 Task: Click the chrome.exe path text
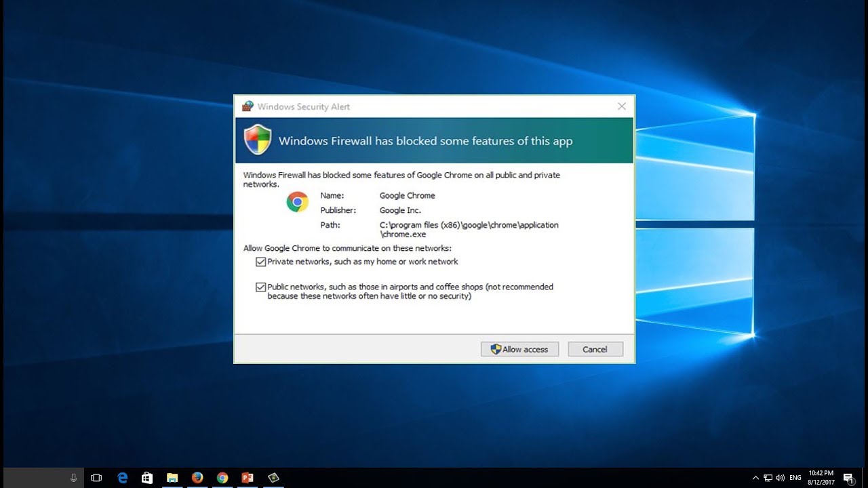469,230
